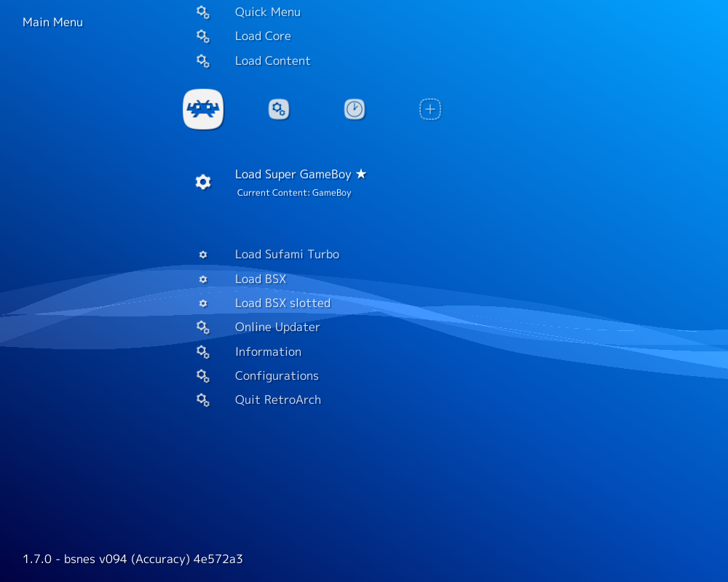
Task: Choose the Load Content entry
Action: click(272, 61)
